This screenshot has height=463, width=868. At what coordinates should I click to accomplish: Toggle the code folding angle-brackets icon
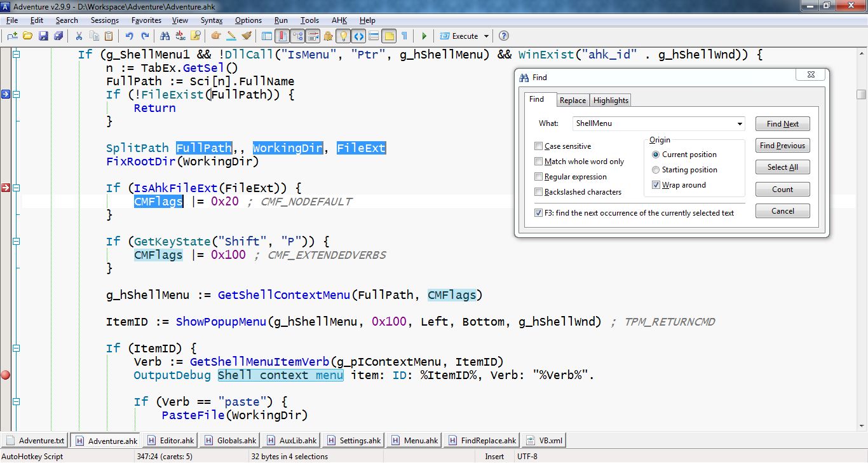coord(358,36)
